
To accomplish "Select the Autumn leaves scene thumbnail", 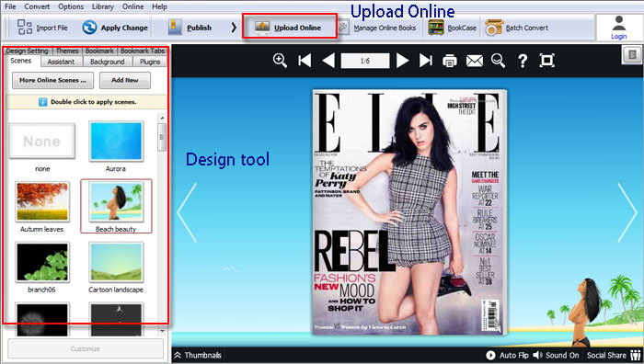I will (42, 202).
